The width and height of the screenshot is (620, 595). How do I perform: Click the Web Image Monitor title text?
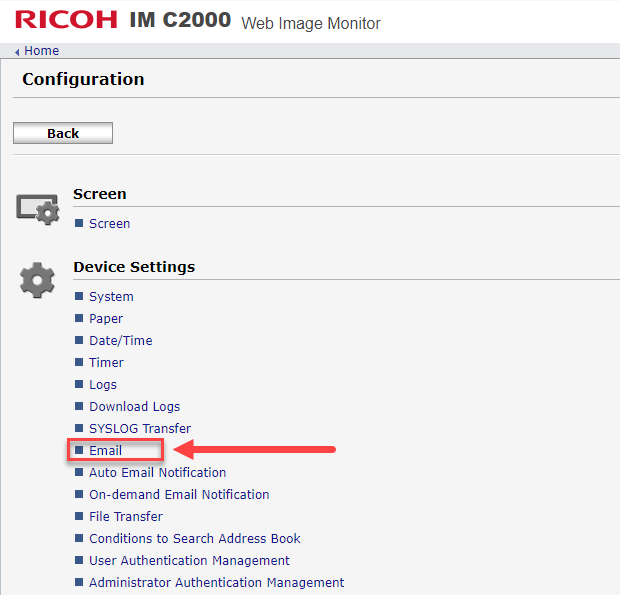[x=311, y=23]
